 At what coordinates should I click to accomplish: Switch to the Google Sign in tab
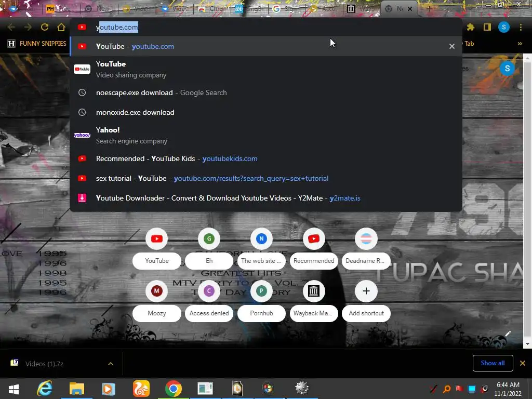(286, 9)
